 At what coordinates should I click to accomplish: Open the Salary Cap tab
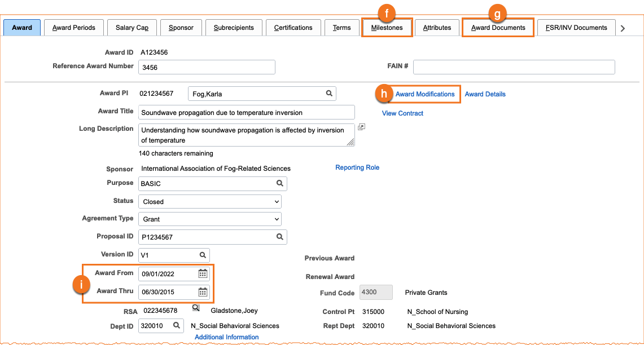click(132, 28)
